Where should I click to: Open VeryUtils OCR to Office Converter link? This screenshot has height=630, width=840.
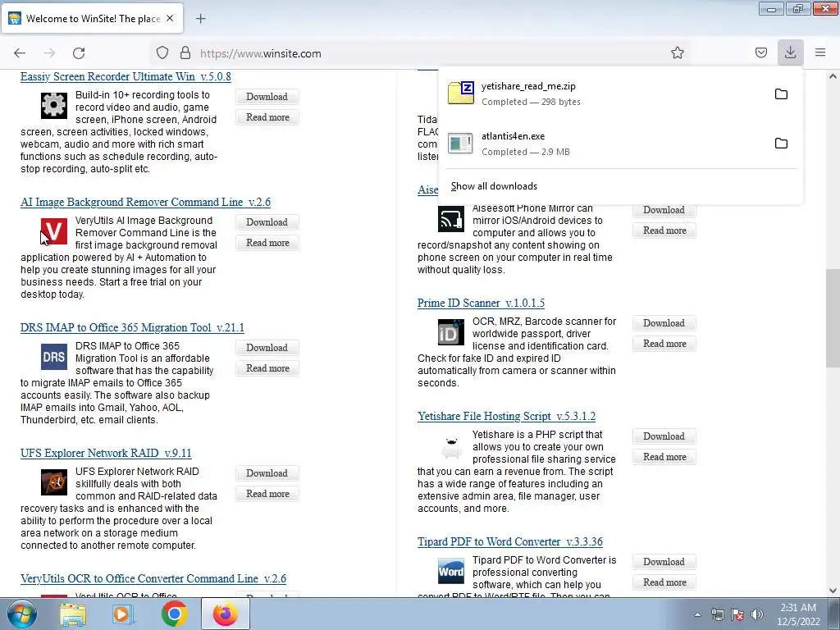pos(153,578)
